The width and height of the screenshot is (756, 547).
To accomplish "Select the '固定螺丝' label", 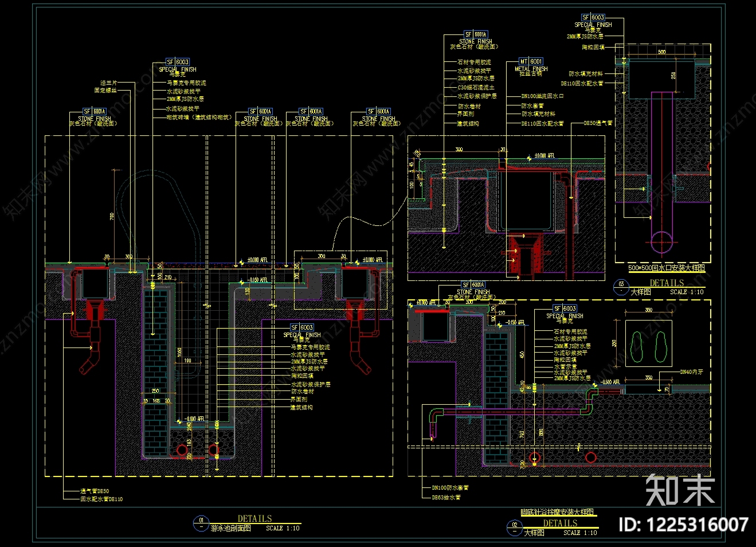I will (105, 90).
